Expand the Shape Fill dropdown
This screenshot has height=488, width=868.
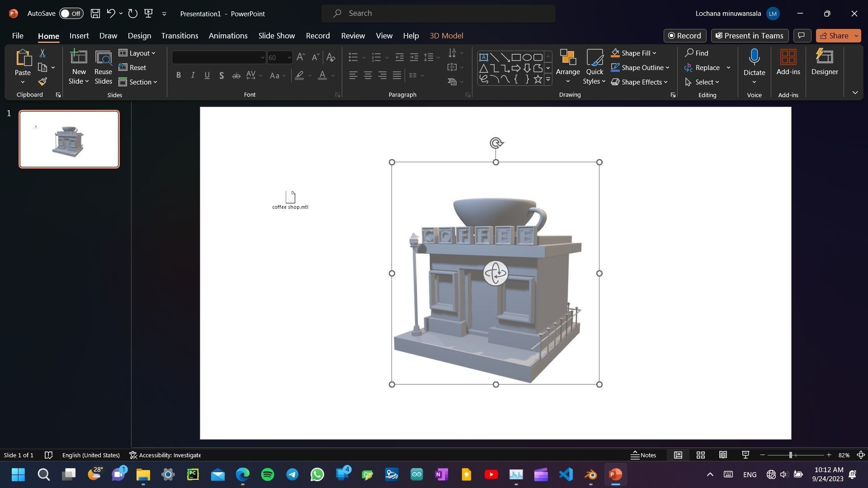click(654, 53)
